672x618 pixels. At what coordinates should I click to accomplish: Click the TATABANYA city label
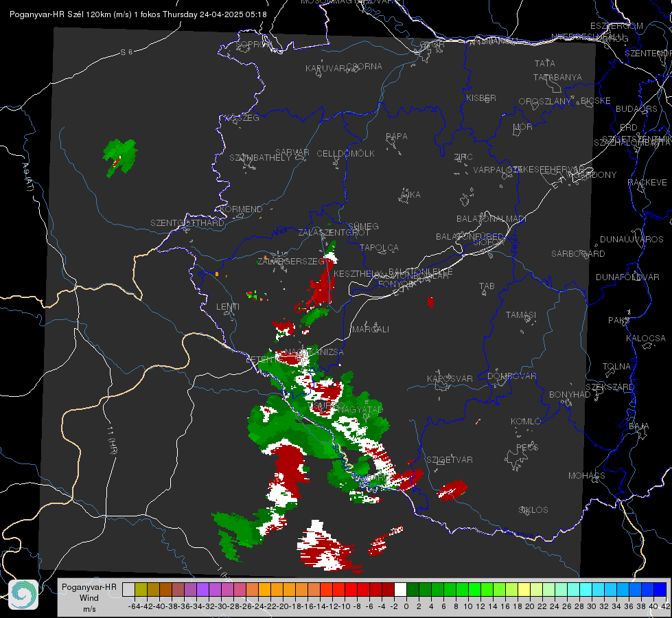(x=557, y=77)
